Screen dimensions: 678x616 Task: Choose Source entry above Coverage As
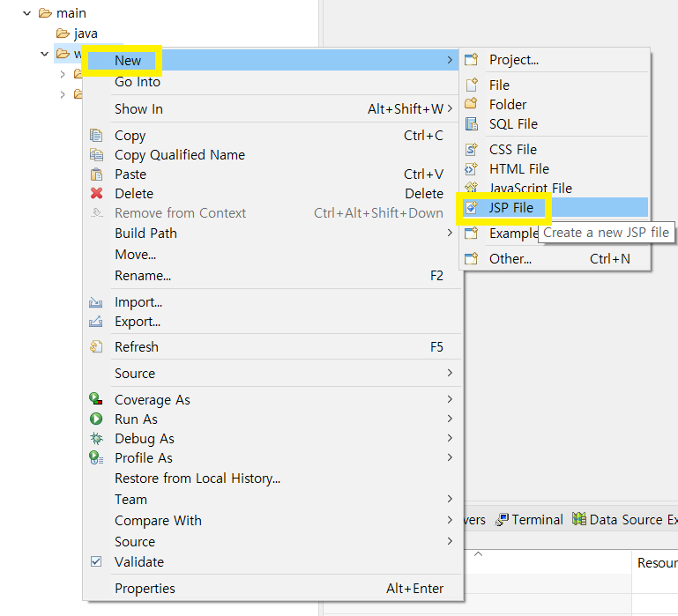(x=272, y=373)
